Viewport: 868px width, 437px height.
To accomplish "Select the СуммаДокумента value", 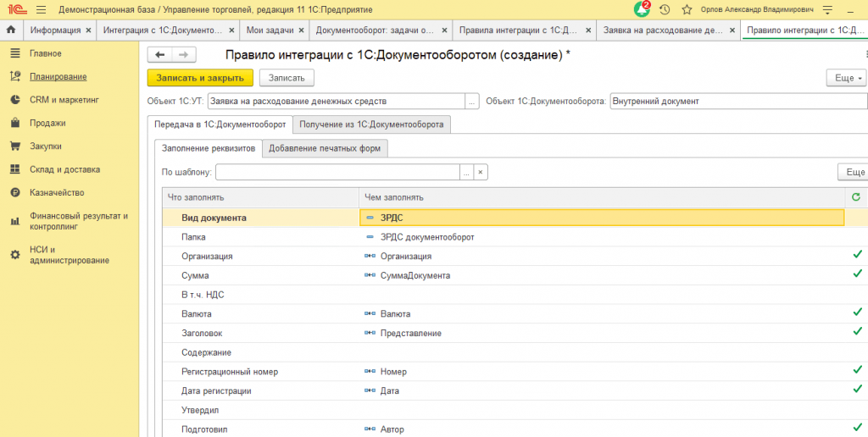I will pos(415,275).
